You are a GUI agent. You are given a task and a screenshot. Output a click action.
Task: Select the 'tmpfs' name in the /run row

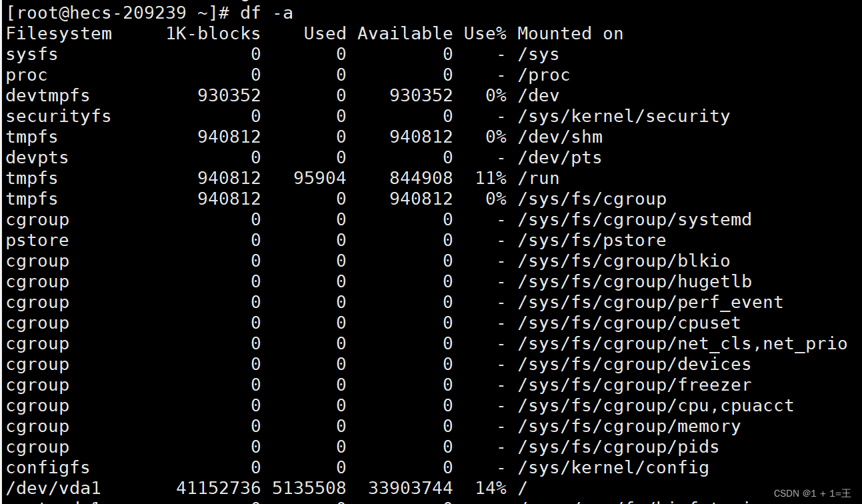point(32,178)
